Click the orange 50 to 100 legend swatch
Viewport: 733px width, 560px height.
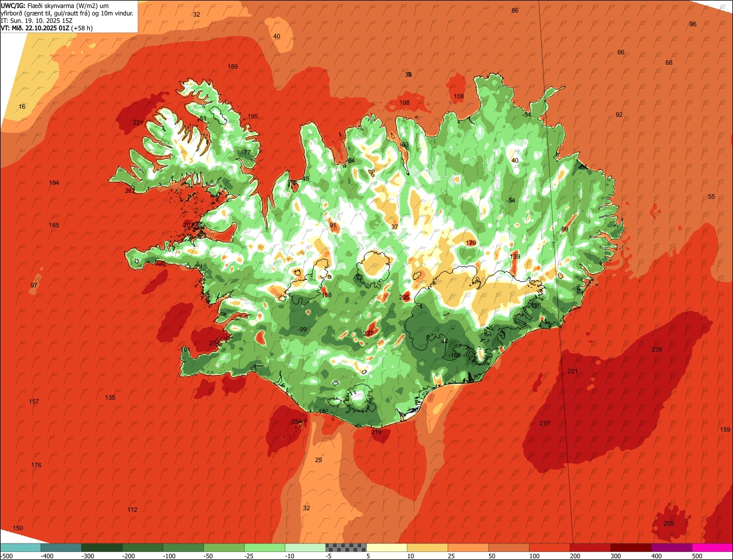509,547
